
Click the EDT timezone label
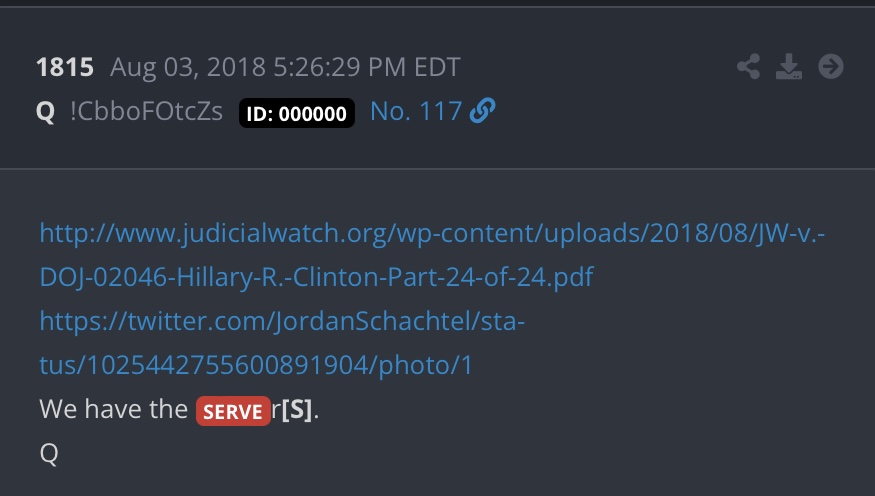click(x=437, y=67)
